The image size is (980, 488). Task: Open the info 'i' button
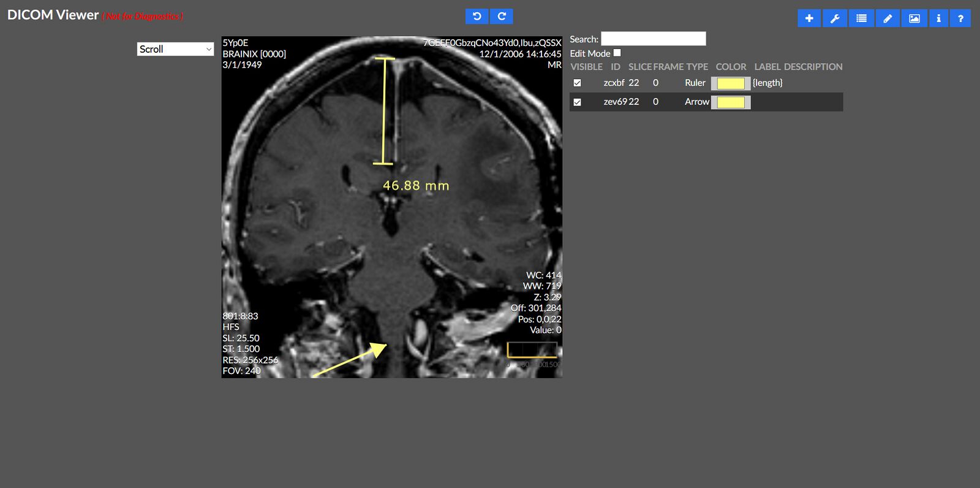click(938, 18)
